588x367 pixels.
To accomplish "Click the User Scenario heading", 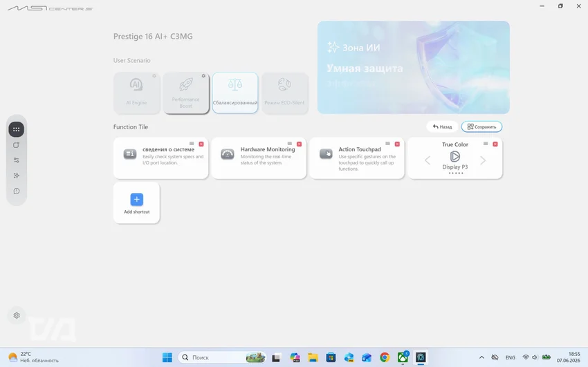I will [x=131, y=60].
